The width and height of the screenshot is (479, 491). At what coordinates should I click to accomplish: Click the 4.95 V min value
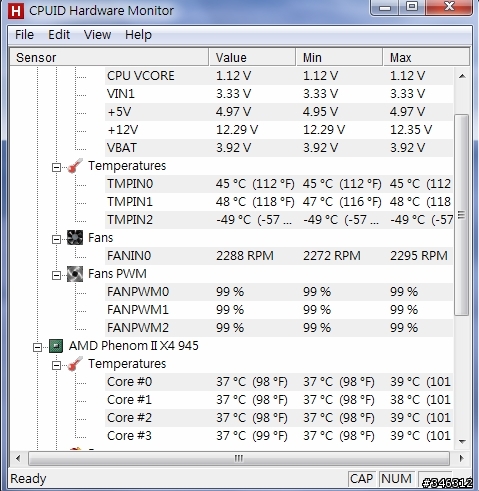(320, 112)
